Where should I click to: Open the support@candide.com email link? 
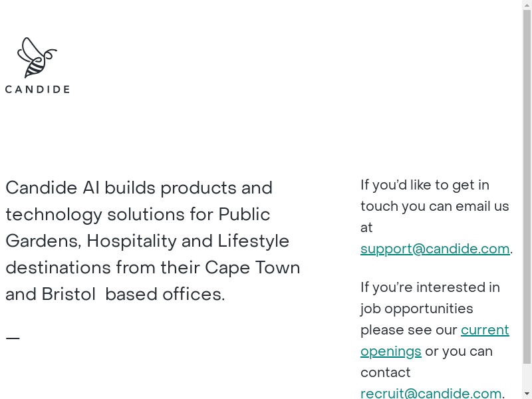pos(435,249)
